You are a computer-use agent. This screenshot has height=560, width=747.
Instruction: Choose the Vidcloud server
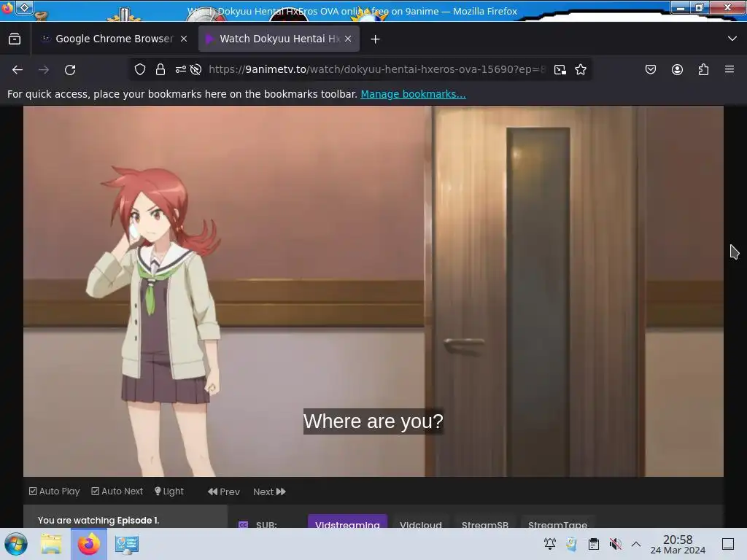[x=421, y=521]
